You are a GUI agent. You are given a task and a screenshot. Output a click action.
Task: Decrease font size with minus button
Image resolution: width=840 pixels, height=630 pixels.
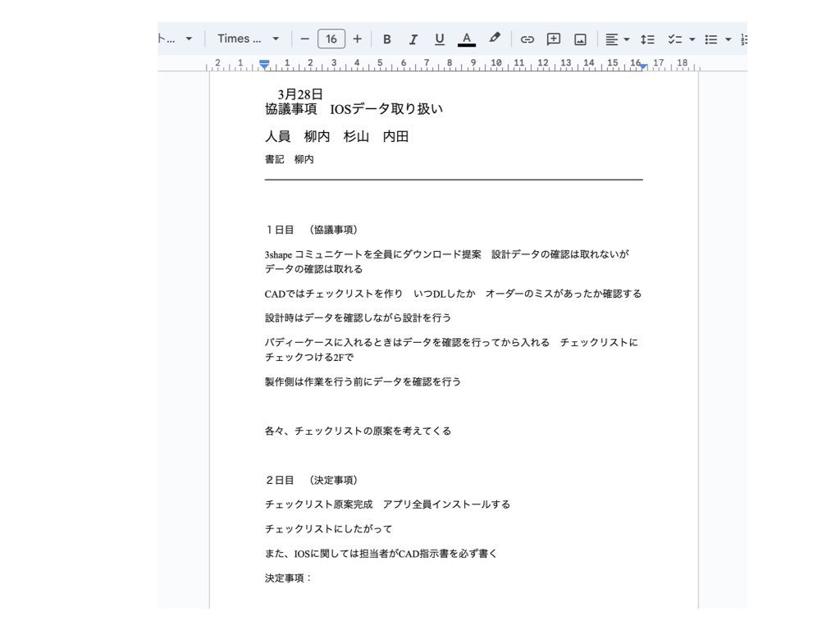pyautogui.click(x=305, y=39)
